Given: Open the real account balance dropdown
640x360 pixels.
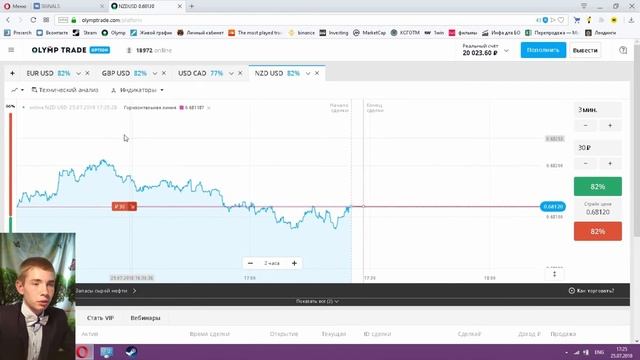Looking at the screenshot, I should tap(506, 51).
